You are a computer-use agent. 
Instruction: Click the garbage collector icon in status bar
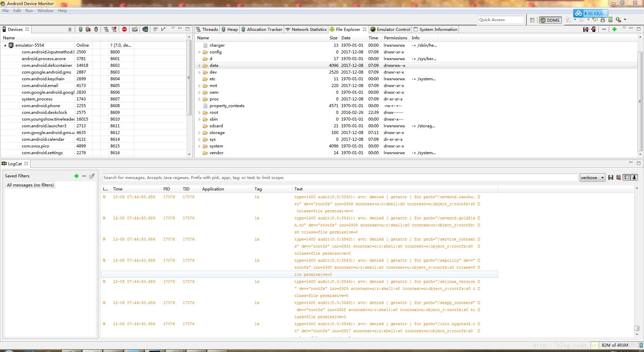coord(641,345)
